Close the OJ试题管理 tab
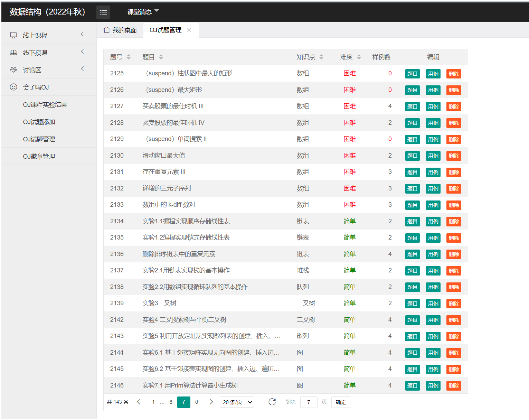 (189, 30)
